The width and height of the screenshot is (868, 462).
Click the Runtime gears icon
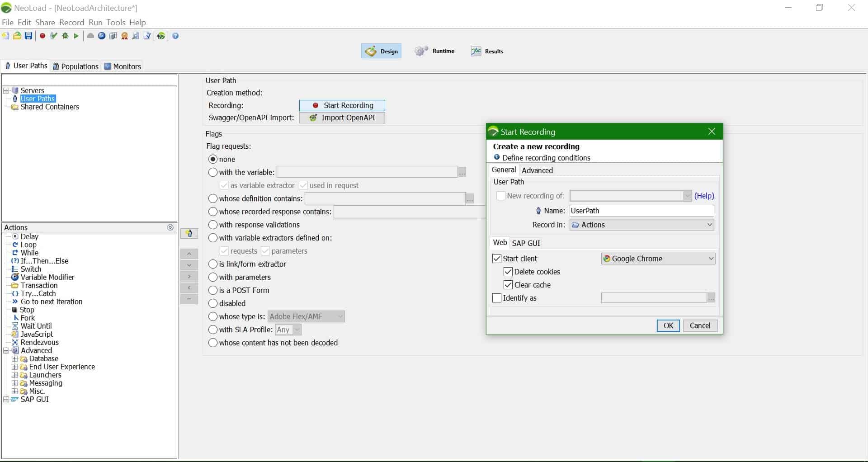(x=421, y=51)
